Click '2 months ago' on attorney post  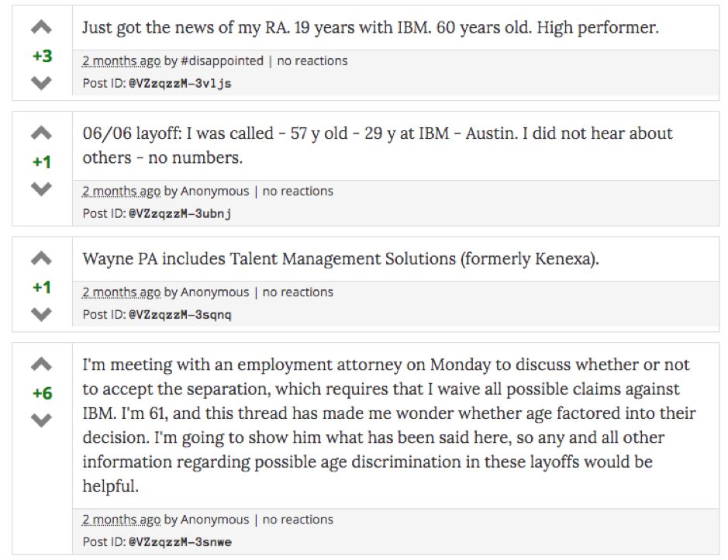coord(121,520)
